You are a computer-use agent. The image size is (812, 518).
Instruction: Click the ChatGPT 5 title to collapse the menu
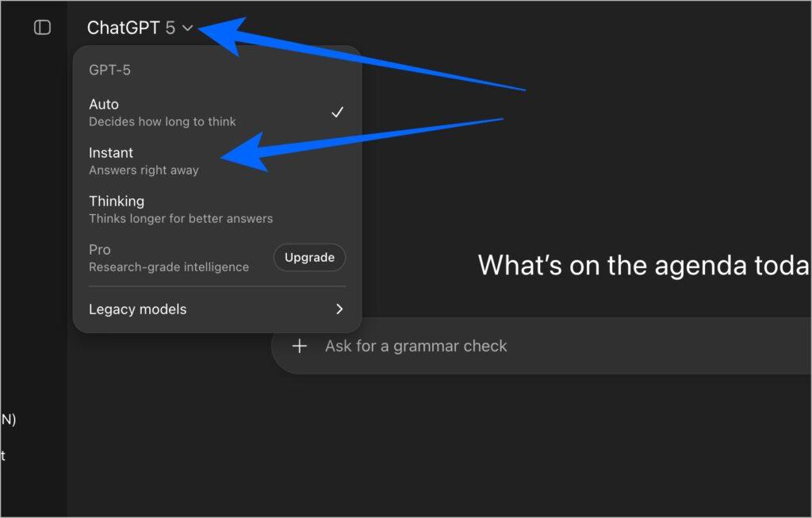pos(131,27)
